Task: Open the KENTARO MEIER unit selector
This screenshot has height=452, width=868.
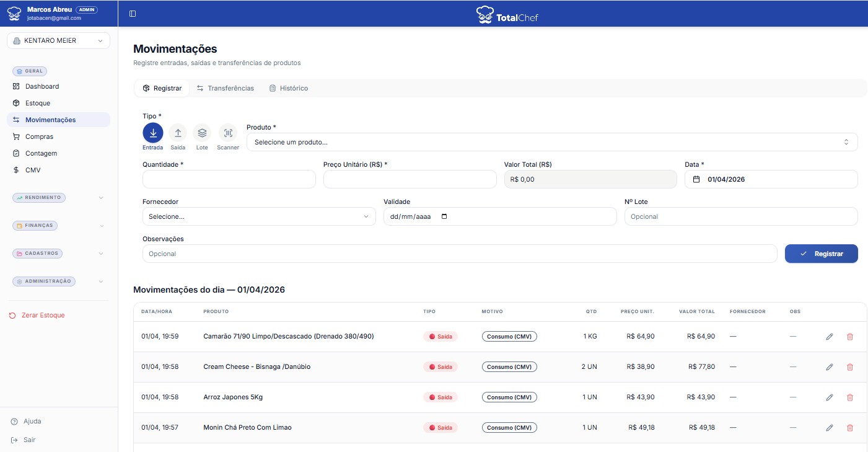Action: (58, 41)
